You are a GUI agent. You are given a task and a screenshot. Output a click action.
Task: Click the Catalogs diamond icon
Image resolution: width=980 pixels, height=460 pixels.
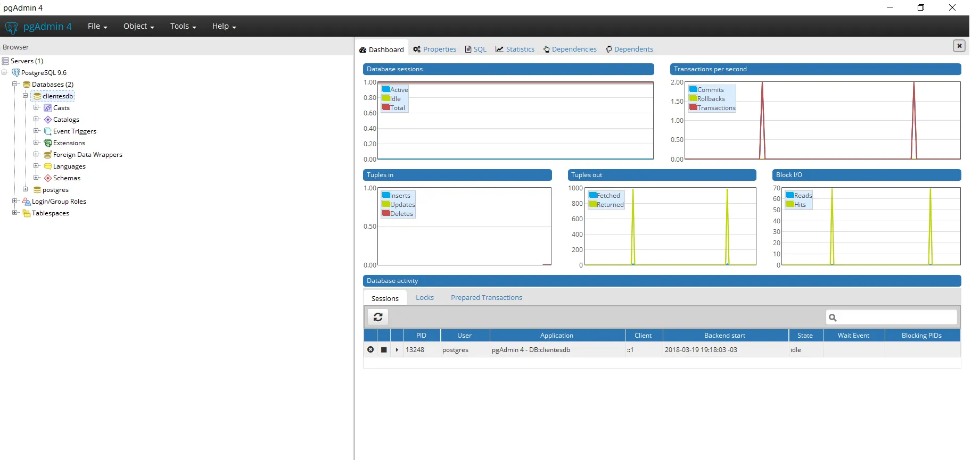(x=48, y=120)
